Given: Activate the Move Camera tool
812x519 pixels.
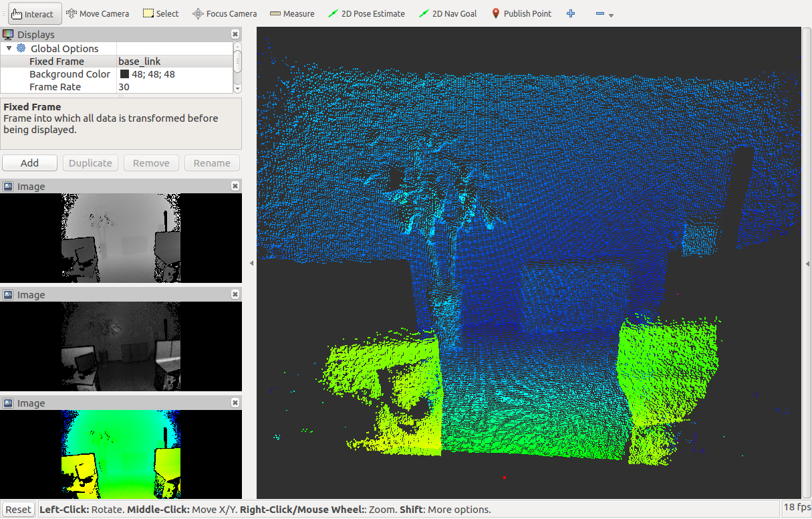Looking at the screenshot, I should (x=98, y=13).
